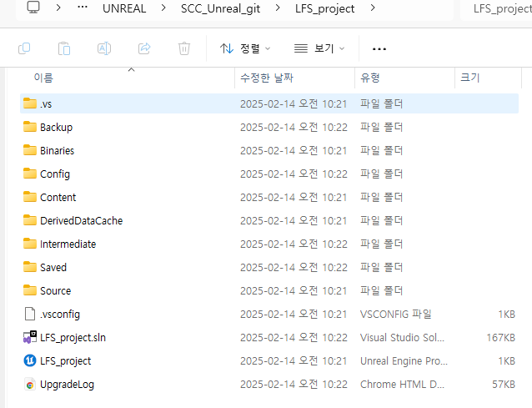Click the Rename toolbar icon
This screenshot has width=532, height=408.
[104, 48]
